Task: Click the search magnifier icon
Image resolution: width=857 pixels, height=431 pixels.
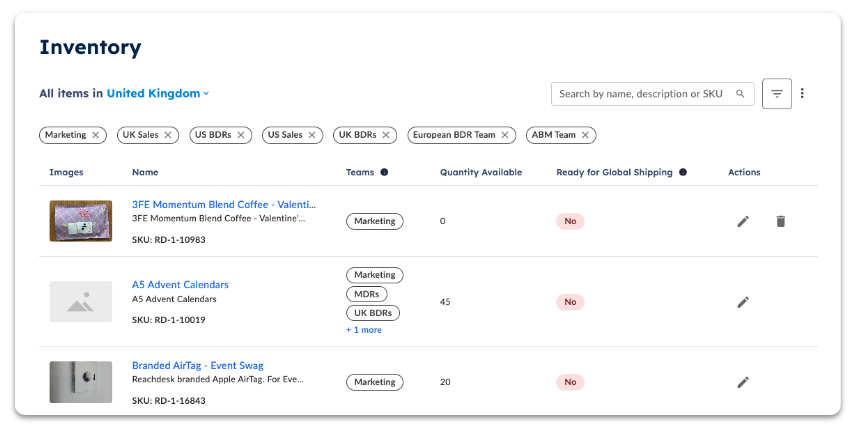Action: tap(740, 93)
